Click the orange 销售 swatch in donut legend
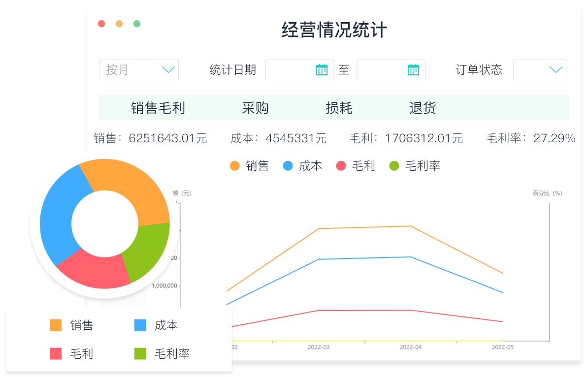The width and height of the screenshot is (588, 377). (x=56, y=325)
